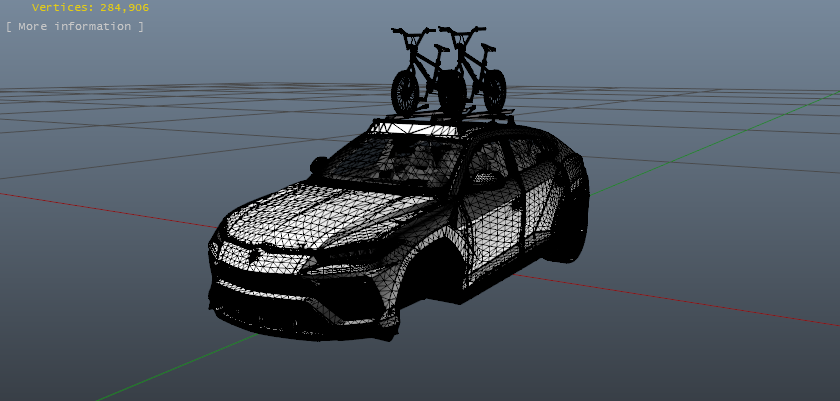Expand the More information panel
840x401 pixels.
(75, 26)
